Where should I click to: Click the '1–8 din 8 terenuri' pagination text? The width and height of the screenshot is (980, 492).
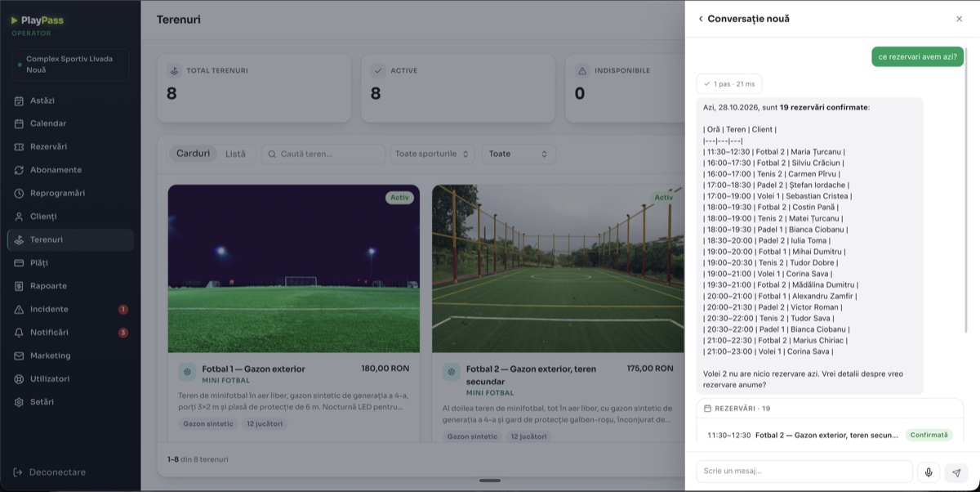tap(198, 459)
